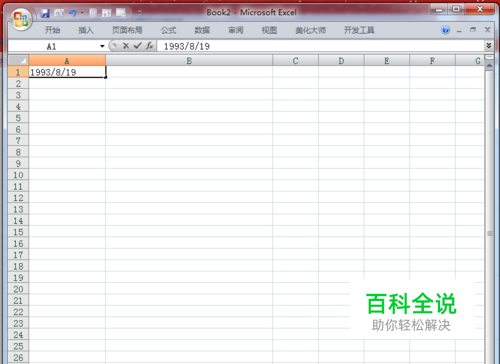
Task: Undo the last action with blue arrow
Action: point(73,13)
